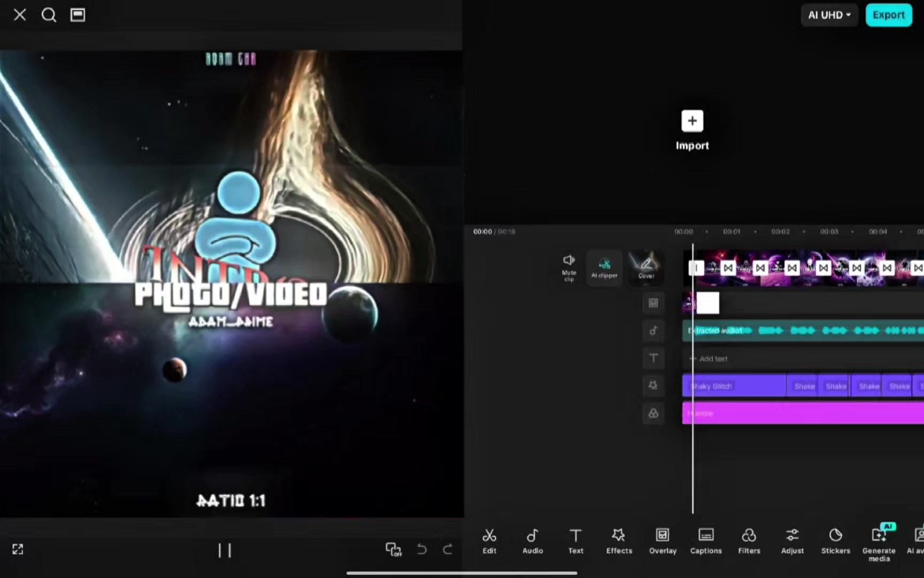The width and height of the screenshot is (924, 578).
Task: Select the filters track icon
Action: [653, 413]
